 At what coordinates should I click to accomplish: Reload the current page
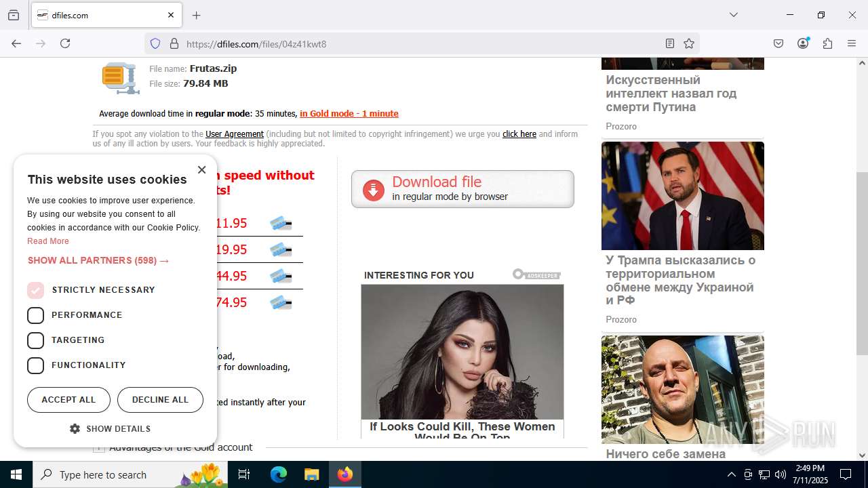tap(65, 43)
